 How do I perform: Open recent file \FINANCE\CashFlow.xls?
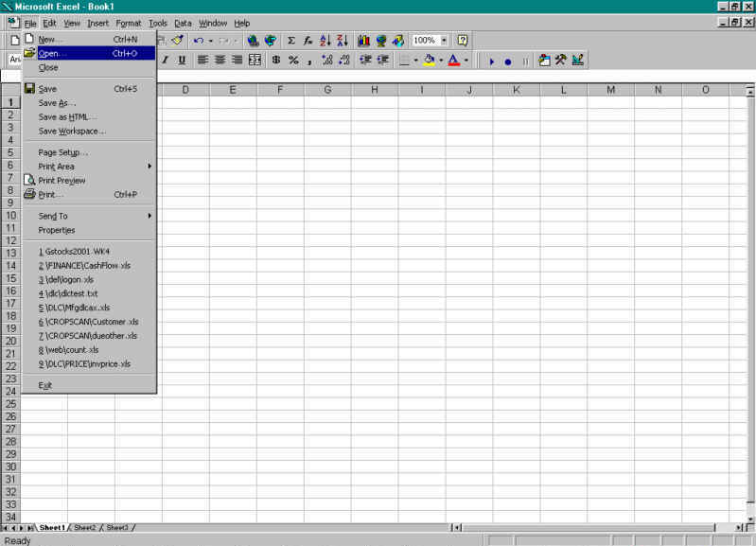click(89, 266)
